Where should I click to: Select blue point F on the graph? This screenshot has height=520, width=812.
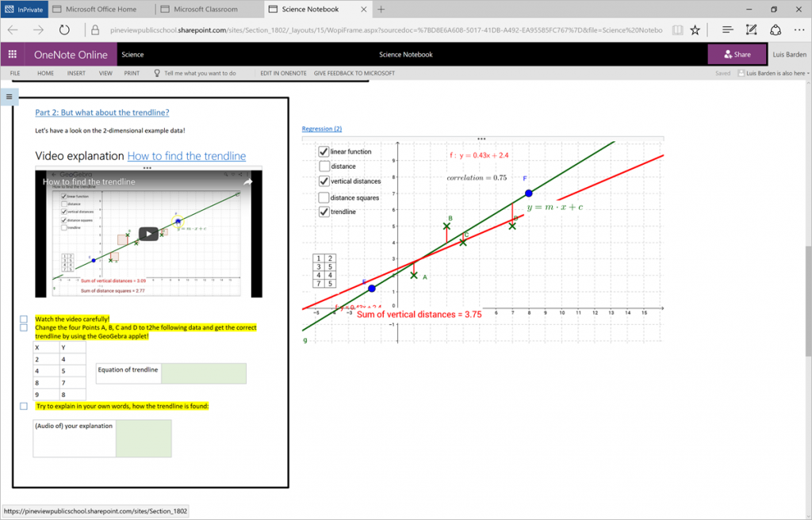(x=528, y=193)
